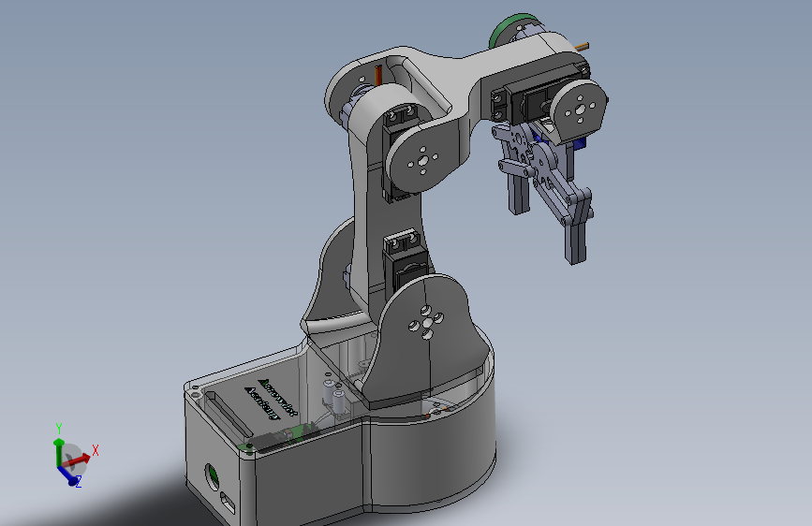Select the elbow joint disc on upper arm

pos(423,161)
